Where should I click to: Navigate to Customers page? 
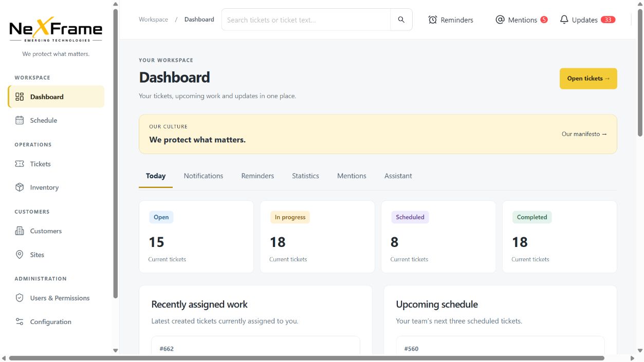click(x=56, y=231)
